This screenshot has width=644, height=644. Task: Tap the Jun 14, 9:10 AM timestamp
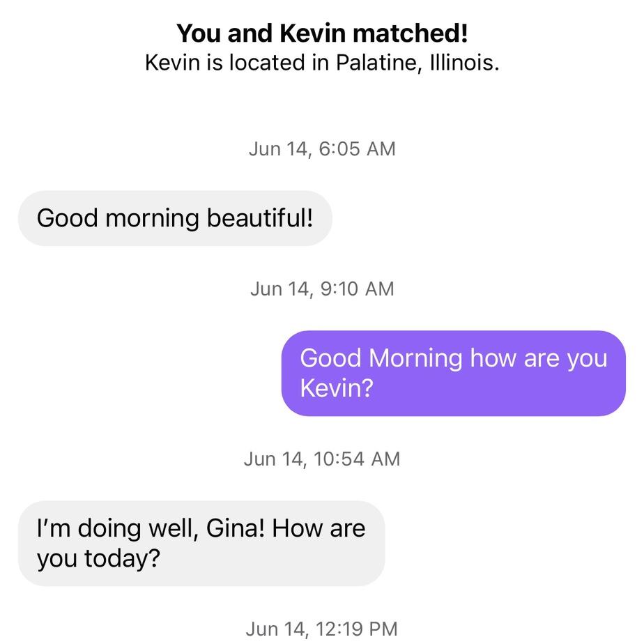(322, 289)
